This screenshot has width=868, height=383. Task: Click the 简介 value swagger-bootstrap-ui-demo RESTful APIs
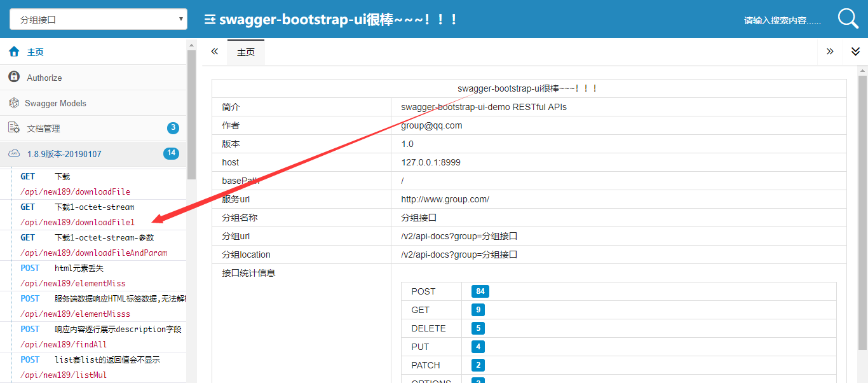click(484, 107)
